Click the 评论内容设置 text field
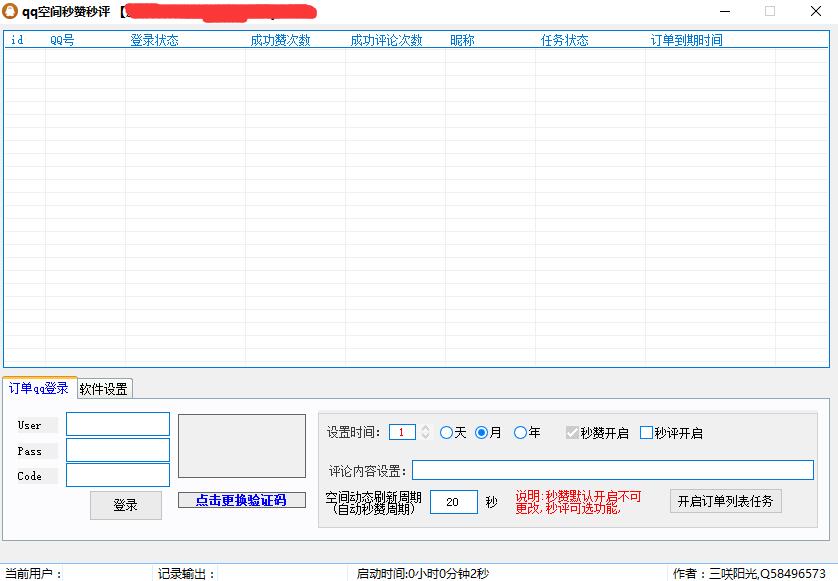 click(612, 470)
